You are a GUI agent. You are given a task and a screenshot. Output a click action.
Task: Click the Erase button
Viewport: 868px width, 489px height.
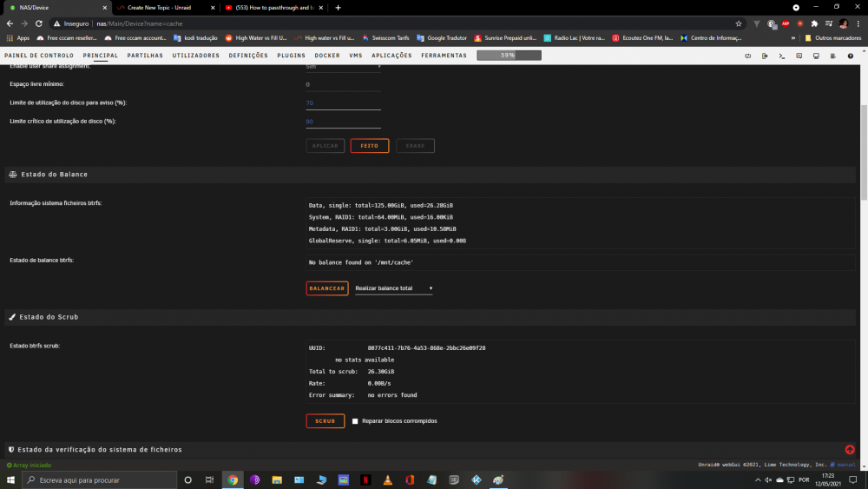415,146
